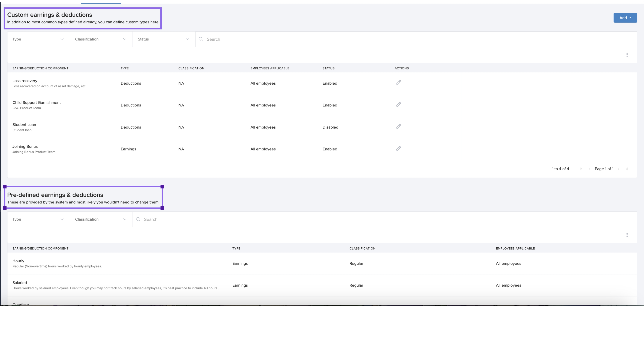Click the Add button

coord(625,18)
